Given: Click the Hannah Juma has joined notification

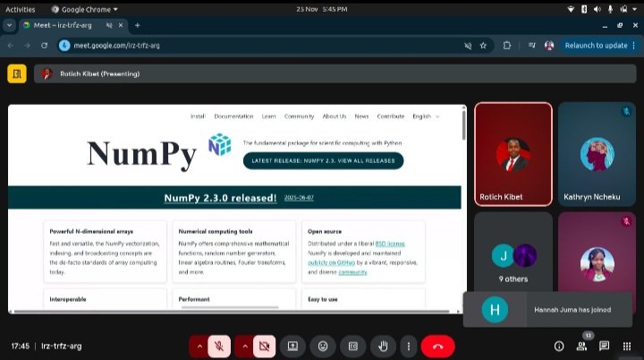Looking at the screenshot, I should coord(548,309).
